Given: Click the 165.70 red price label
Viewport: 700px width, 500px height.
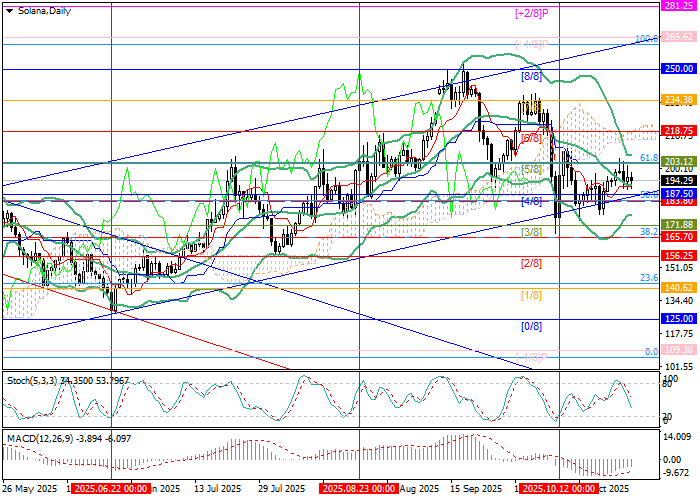Looking at the screenshot, I should coord(679,237).
